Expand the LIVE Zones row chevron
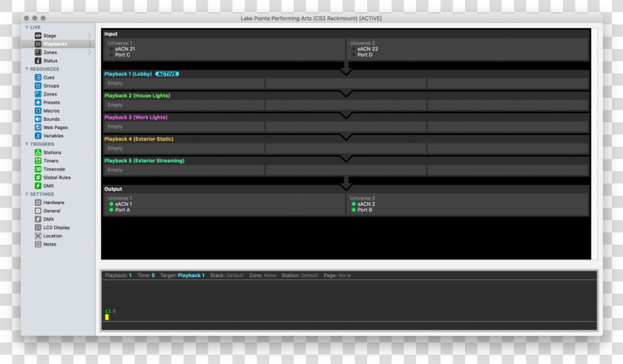Image resolution: width=623 pixels, height=364 pixels. pos(90,53)
